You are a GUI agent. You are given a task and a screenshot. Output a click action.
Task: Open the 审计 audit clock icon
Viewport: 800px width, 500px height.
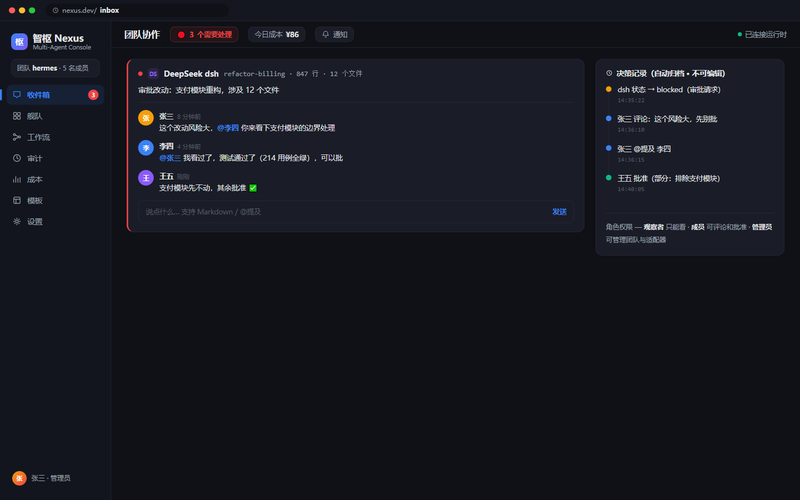(17, 158)
